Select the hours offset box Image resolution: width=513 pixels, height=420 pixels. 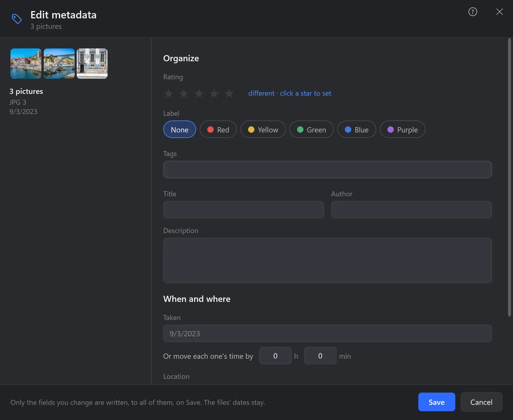(x=275, y=356)
